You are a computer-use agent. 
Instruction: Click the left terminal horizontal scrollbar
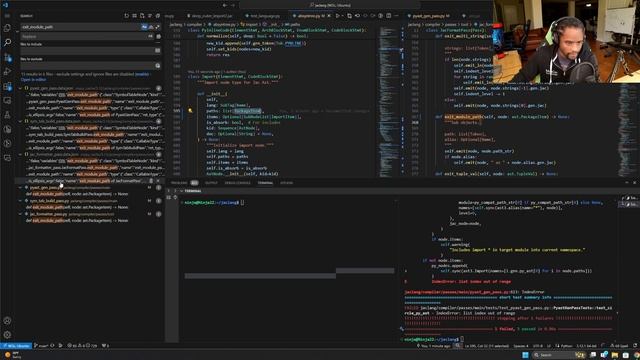[x=260, y=276]
